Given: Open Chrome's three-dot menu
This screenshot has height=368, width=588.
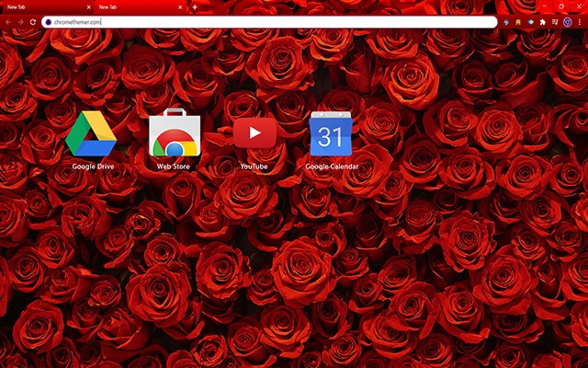Looking at the screenshot, I should click(x=580, y=22).
